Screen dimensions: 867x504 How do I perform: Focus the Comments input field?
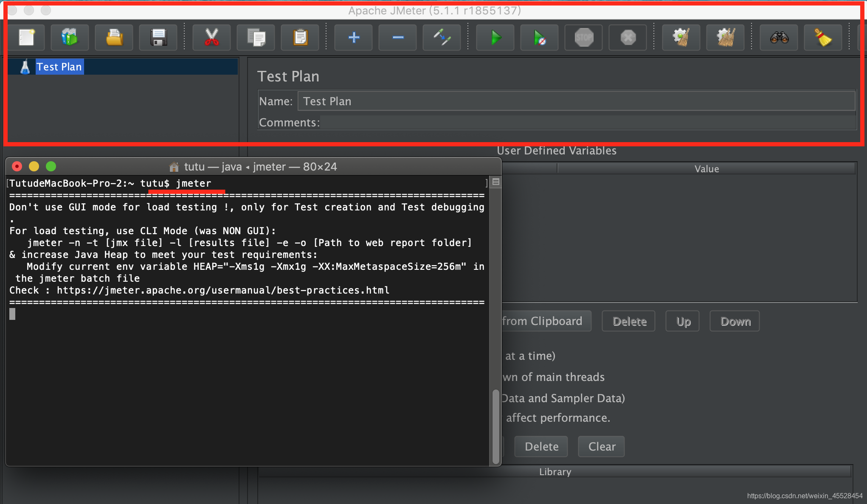588,123
